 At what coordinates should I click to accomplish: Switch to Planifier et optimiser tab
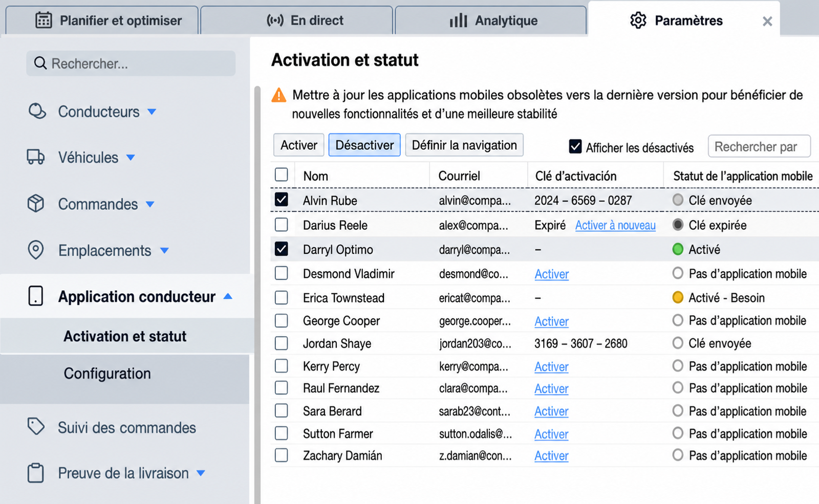pyautogui.click(x=102, y=20)
